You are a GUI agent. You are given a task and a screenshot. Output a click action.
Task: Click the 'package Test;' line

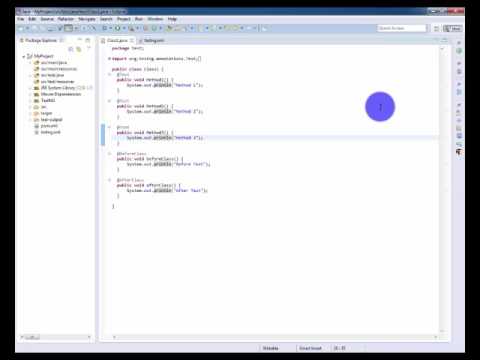pyautogui.click(x=128, y=48)
